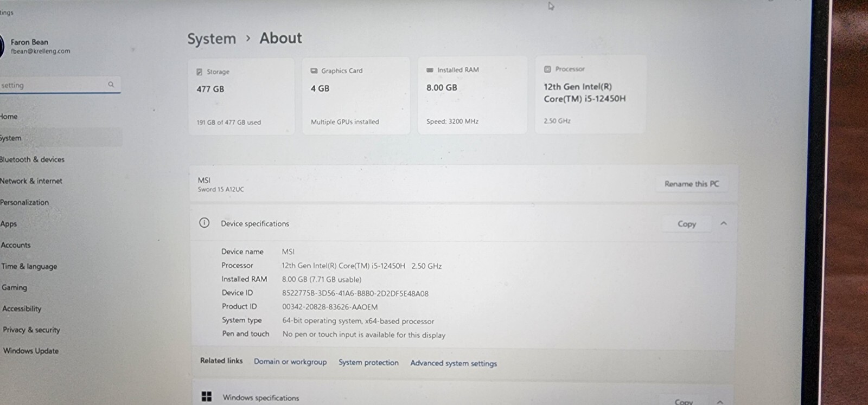
Task: Click the Product ID value 00342-20828-83626-AAOEM
Action: [330, 307]
